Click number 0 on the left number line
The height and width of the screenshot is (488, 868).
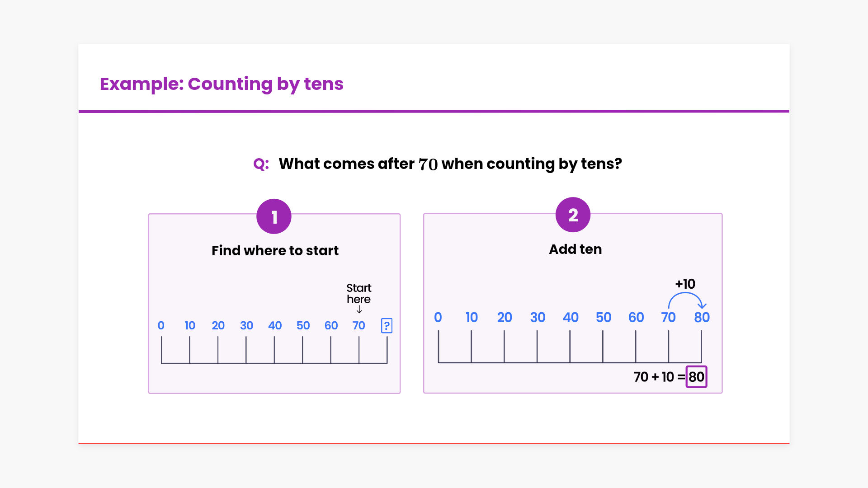click(x=161, y=325)
